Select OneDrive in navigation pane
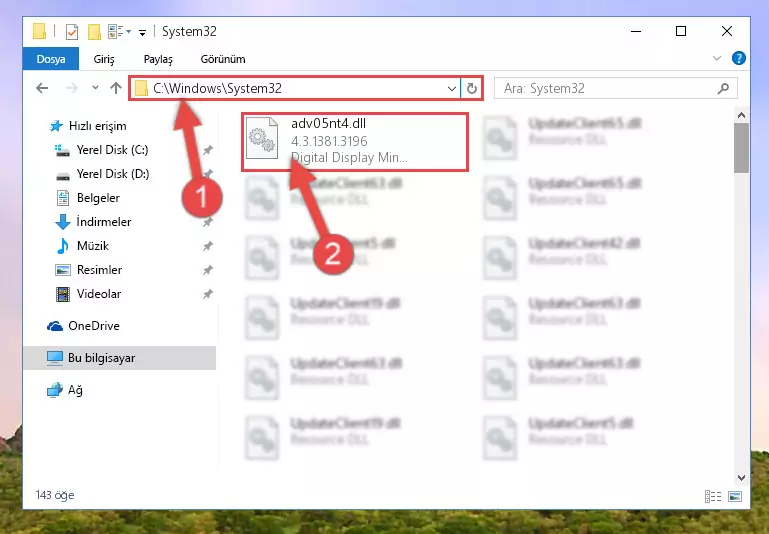769x534 pixels. pos(83,326)
